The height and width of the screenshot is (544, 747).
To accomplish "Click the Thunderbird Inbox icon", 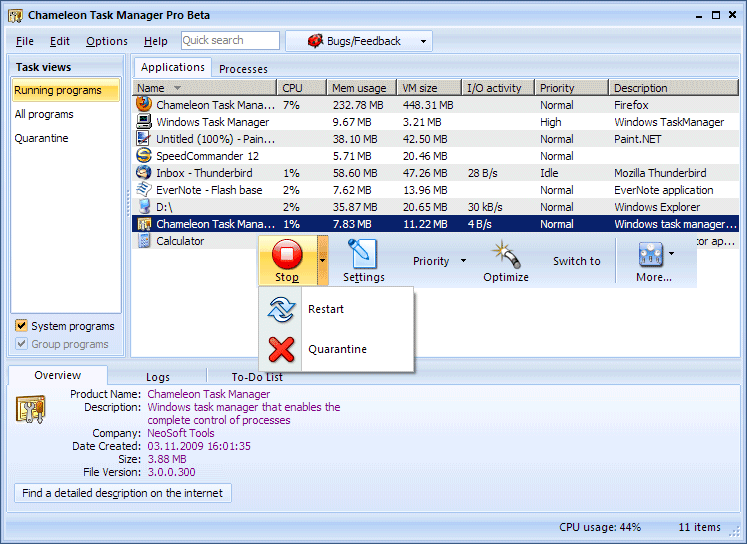I will (144, 172).
